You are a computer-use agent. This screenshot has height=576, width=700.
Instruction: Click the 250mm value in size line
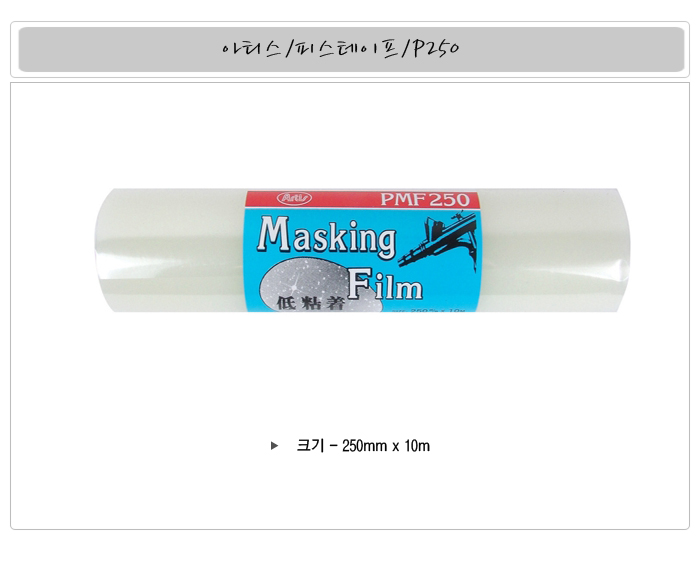coord(364,446)
